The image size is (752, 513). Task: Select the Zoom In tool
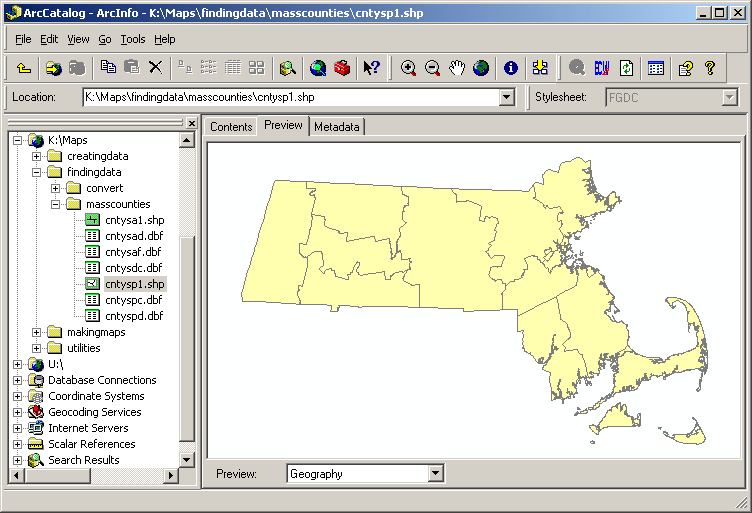point(408,68)
